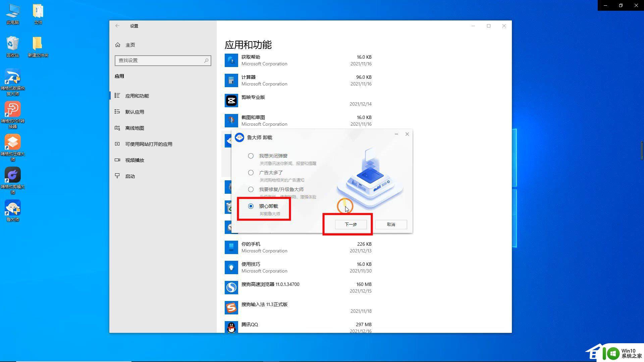Click the 计算器 app icon
The width and height of the screenshot is (644, 362).
(231, 80)
